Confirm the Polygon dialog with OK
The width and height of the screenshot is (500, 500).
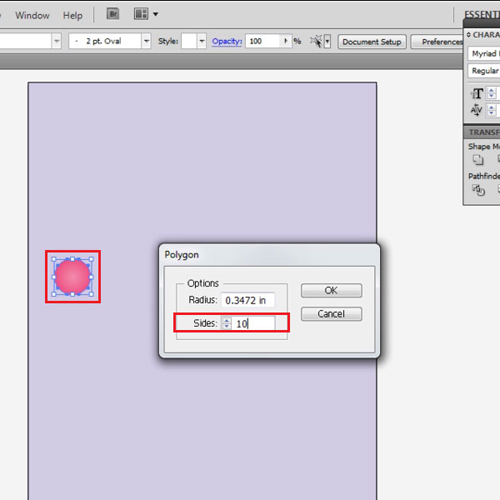[x=331, y=290]
